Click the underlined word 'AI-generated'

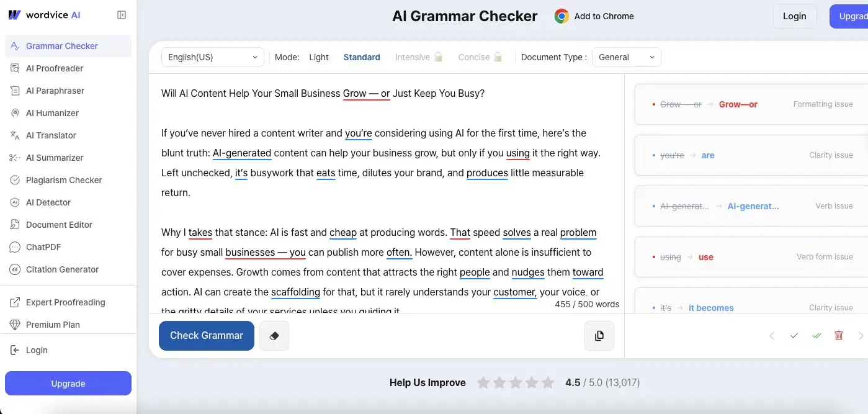tap(242, 153)
